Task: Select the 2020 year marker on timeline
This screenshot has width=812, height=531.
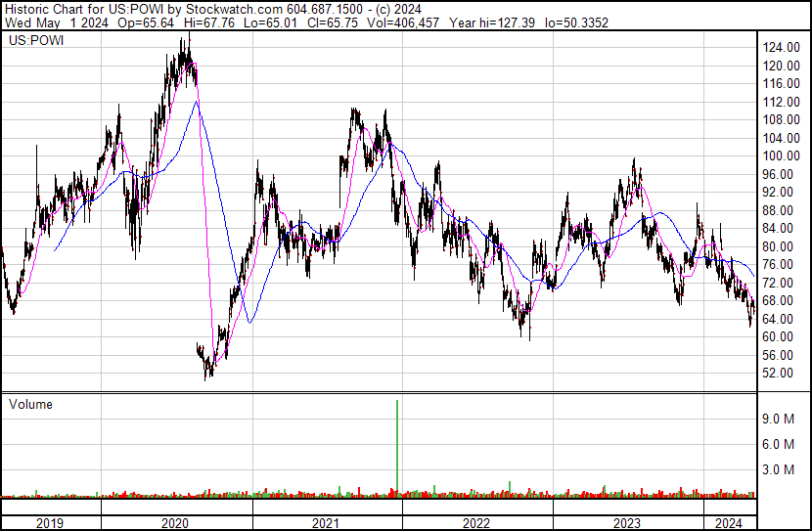Action: click(174, 523)
